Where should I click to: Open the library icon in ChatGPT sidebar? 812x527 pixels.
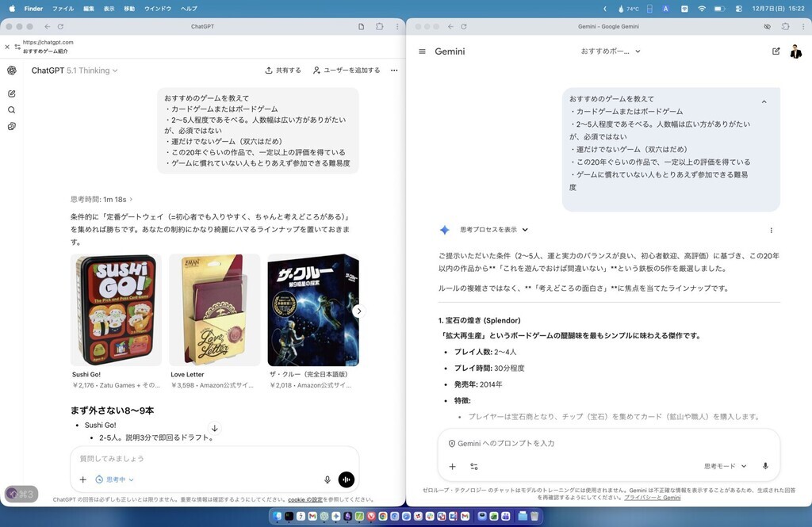11,126
